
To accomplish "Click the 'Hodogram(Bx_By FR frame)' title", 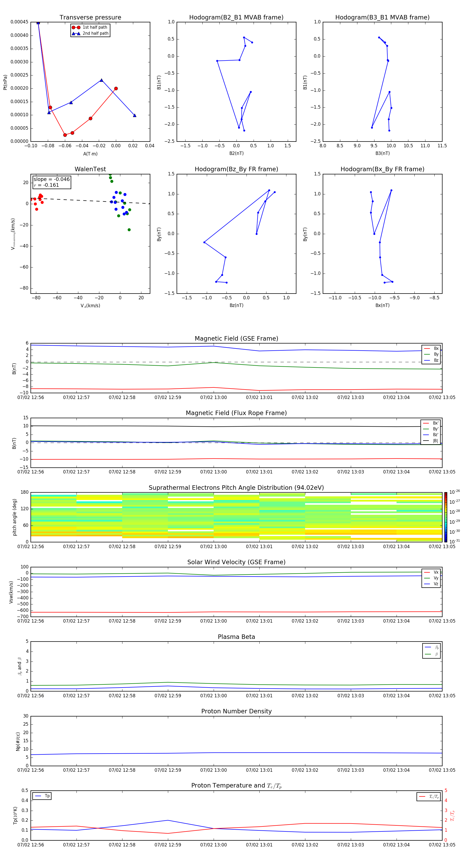I will (382, 169).
